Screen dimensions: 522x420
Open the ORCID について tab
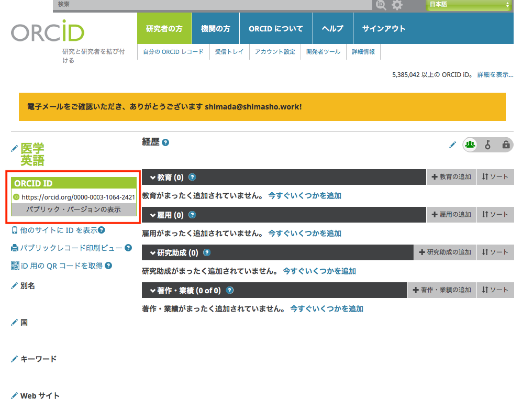pos(276,29)
